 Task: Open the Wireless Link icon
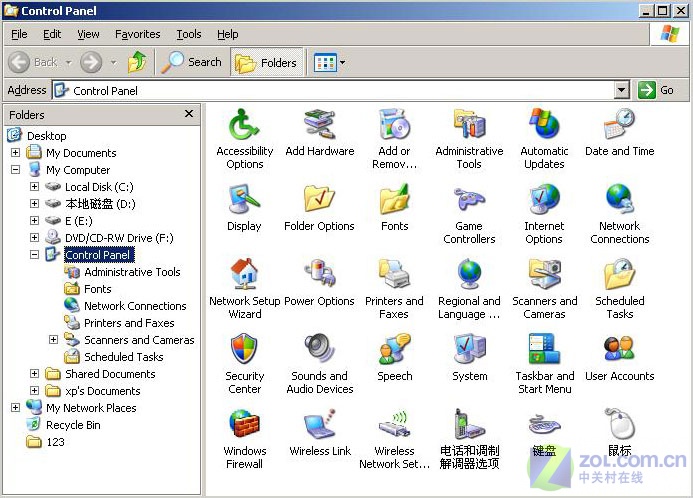coord(320,424)
